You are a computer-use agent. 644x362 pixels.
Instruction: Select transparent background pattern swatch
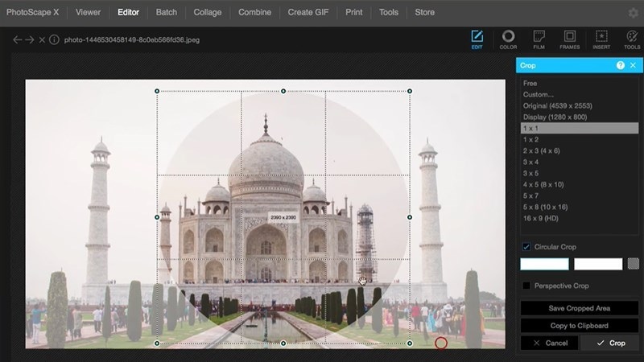click(x=633, y=264)
